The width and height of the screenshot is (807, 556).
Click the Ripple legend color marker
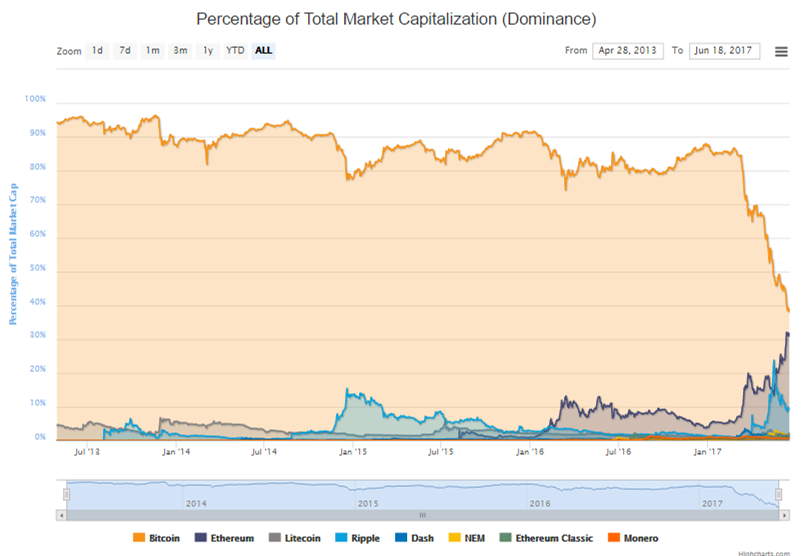tap(342, 538)
